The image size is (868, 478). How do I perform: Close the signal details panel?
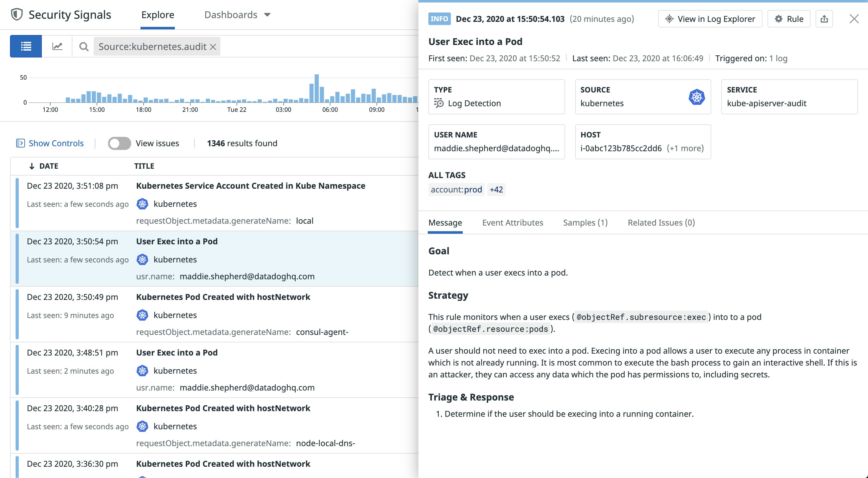[x=854, y=19]
